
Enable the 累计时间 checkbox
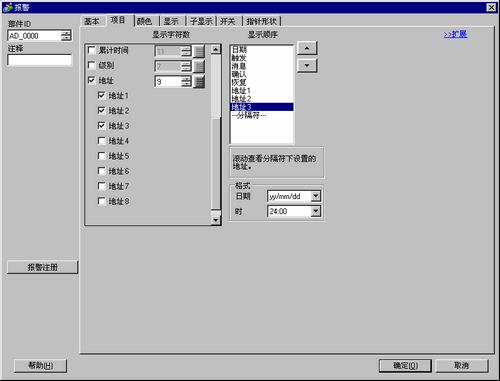(x=91, y=50)
